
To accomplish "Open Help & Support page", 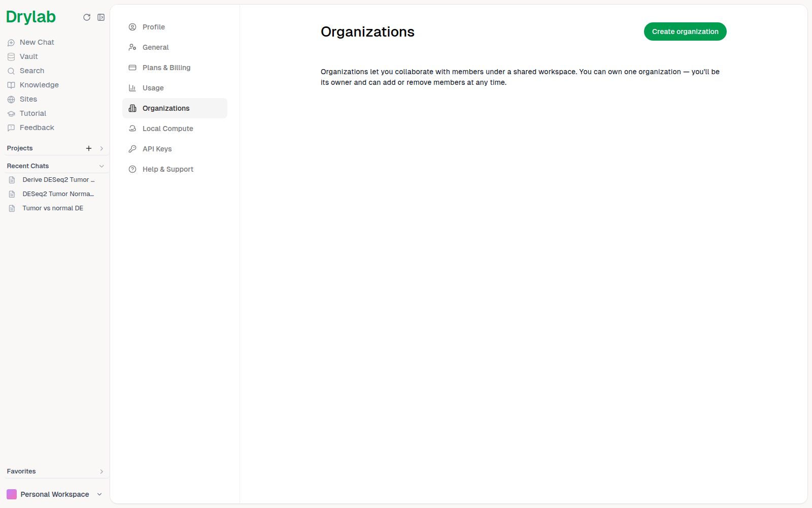I will pos(175,169).
